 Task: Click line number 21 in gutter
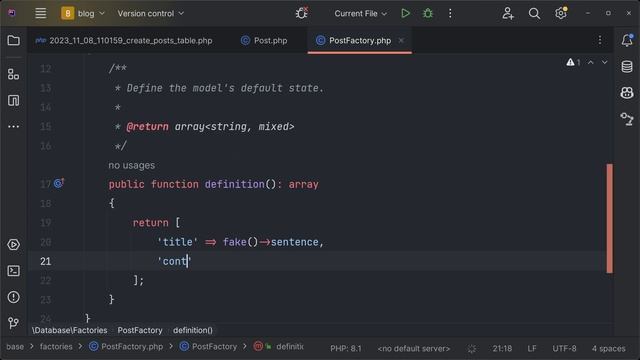46,261
